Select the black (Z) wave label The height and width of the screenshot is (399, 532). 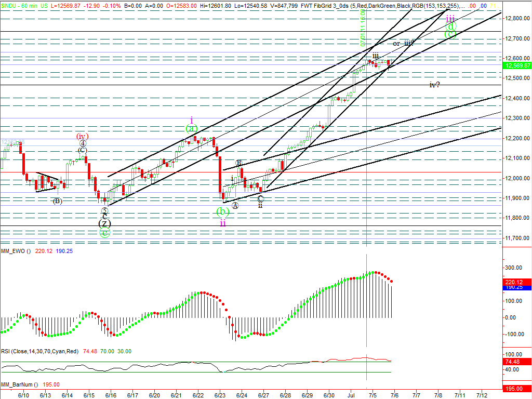(104, 223)
